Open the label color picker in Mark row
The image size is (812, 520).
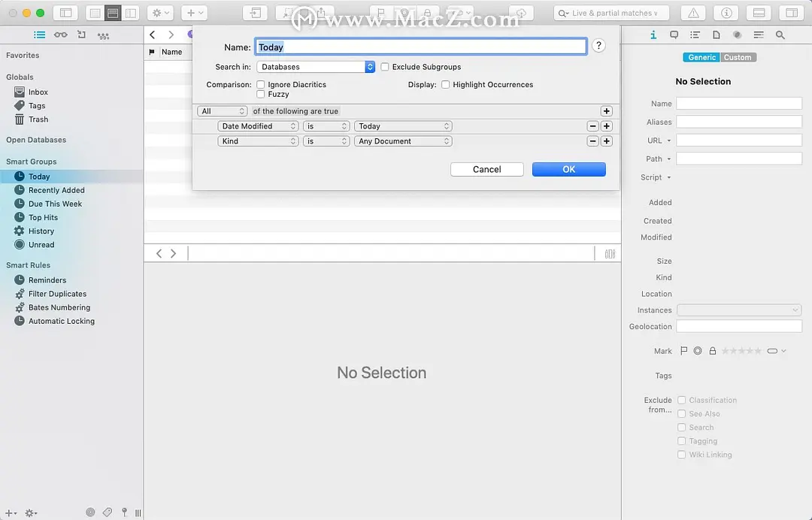pos(776,351)
